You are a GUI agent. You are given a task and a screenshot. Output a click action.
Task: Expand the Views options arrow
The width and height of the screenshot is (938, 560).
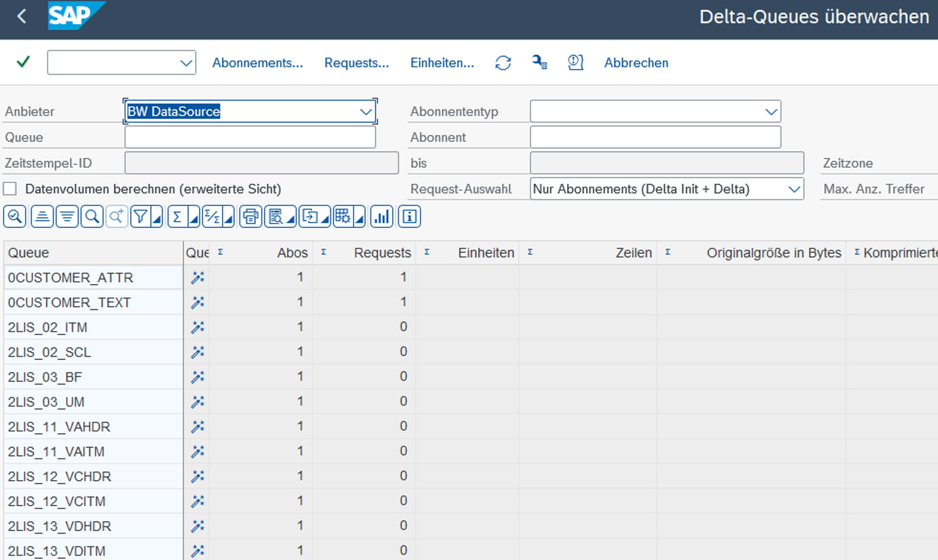291,219
